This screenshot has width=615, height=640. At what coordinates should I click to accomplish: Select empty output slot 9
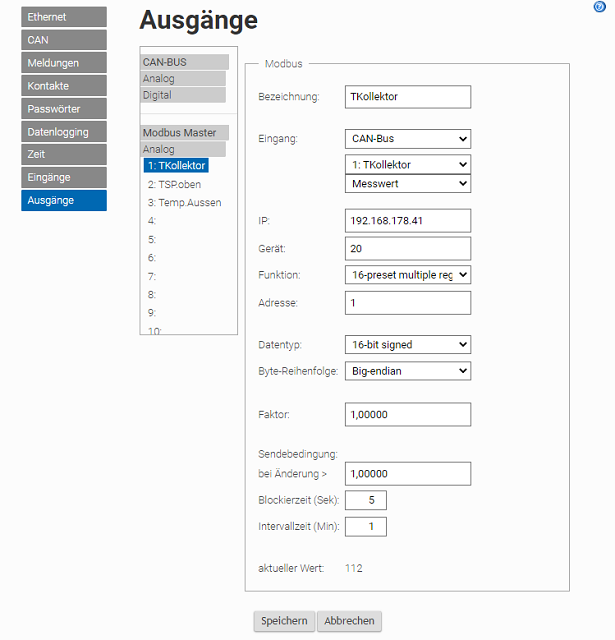[x=152, y=313]
